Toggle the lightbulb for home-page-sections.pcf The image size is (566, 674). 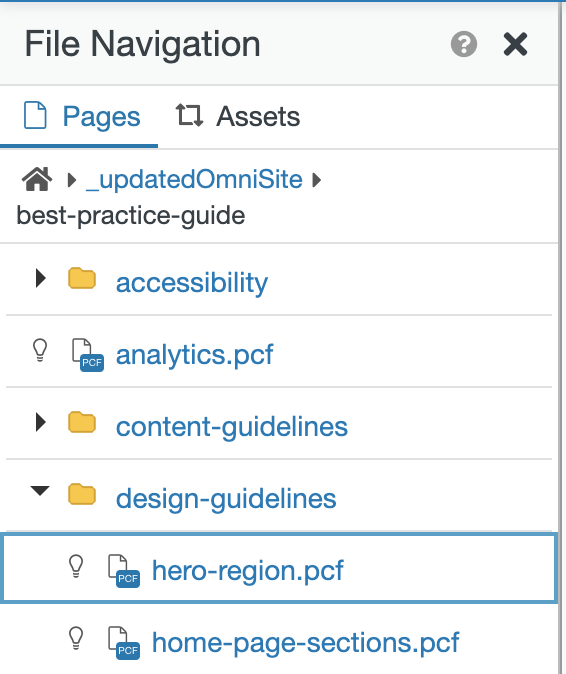pyautogui.click(x=76, y=638)
